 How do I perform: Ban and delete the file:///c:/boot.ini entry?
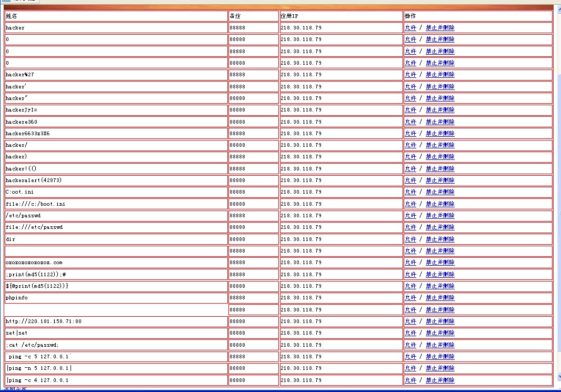click(440, 204)
